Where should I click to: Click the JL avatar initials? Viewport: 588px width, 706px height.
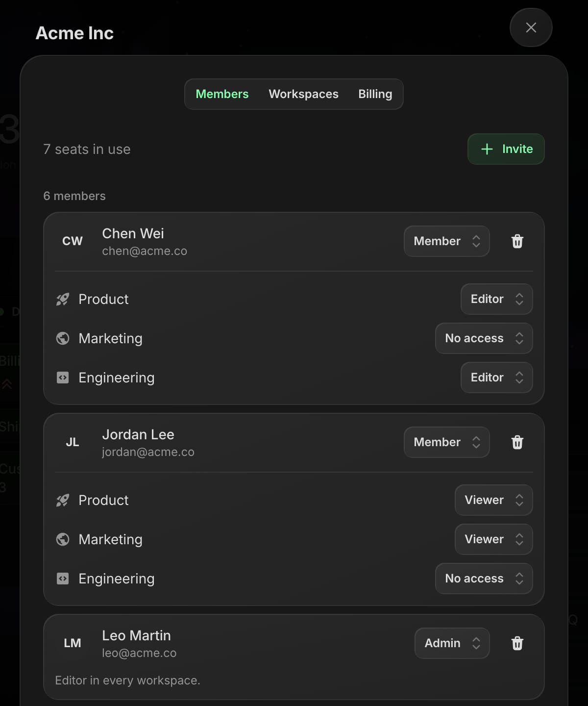73,442
